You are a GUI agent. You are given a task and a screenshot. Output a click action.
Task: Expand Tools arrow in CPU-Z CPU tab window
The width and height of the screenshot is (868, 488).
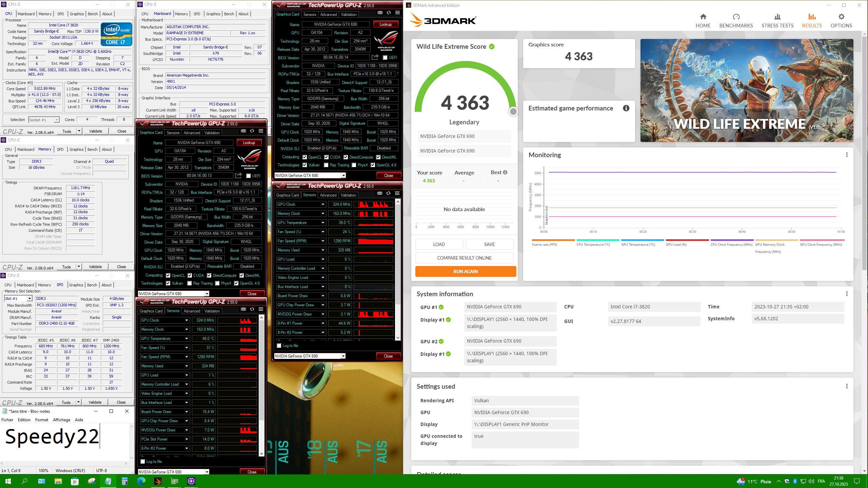click(79, 131)
